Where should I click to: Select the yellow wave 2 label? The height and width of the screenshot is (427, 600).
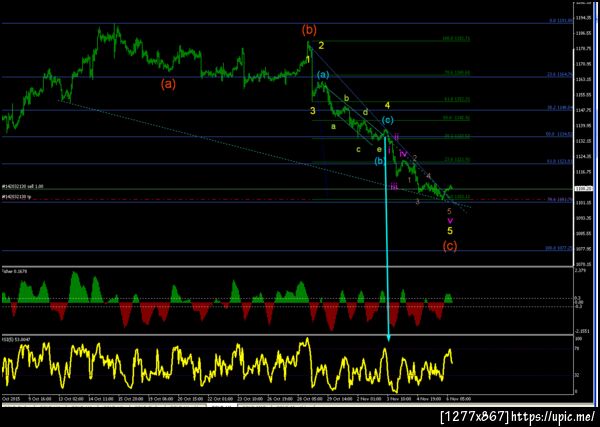pos(321,46)
